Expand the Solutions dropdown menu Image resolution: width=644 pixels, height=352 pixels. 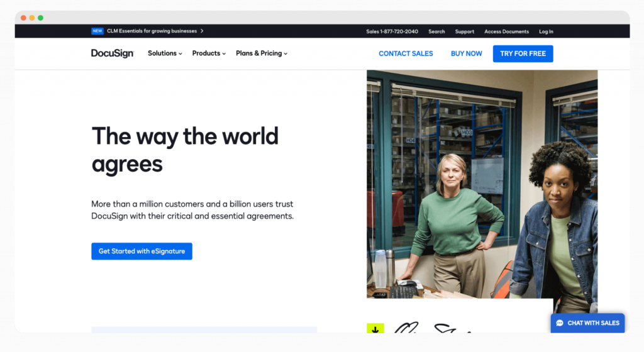165,53
